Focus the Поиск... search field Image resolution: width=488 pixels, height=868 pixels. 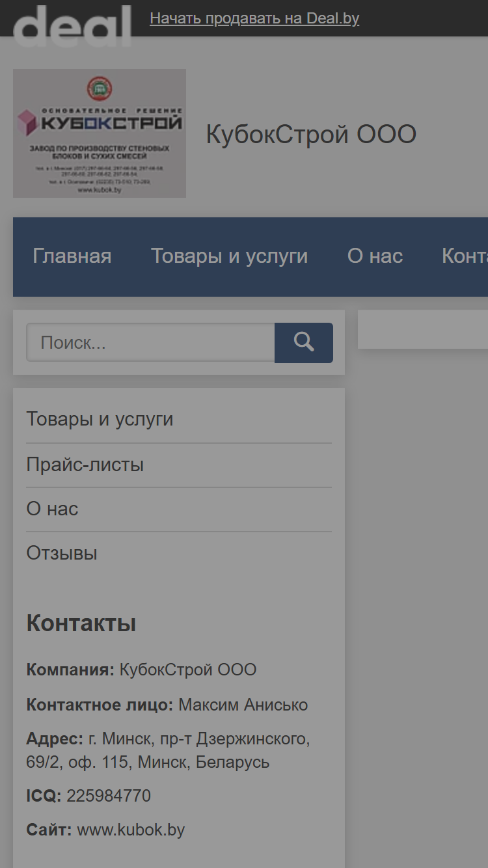(x=150, y=342)
